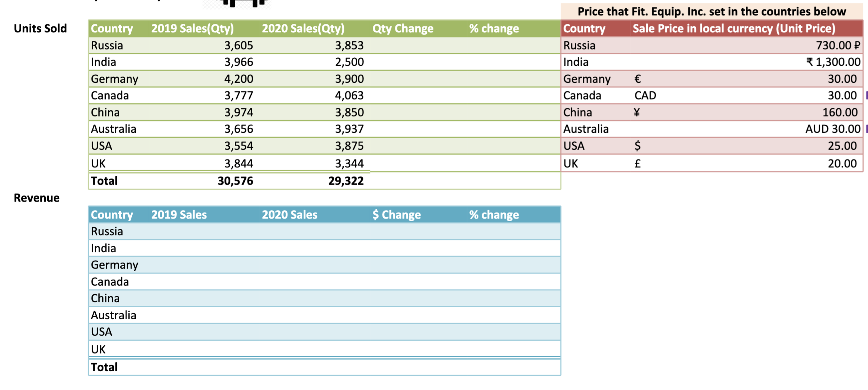
Task: Select the Qty Change column header
Action: pyautogui.click(x=403, y=28)
